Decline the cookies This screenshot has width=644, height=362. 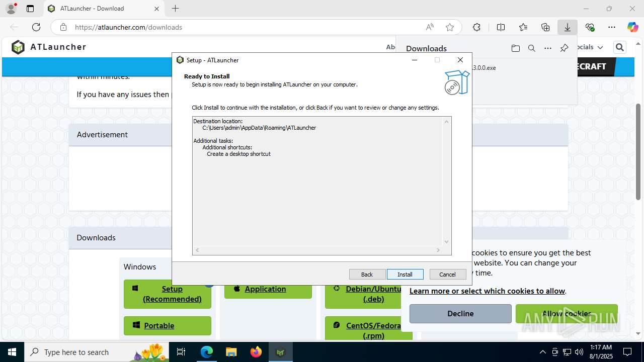pyautogui.click(x=460, y=314)
